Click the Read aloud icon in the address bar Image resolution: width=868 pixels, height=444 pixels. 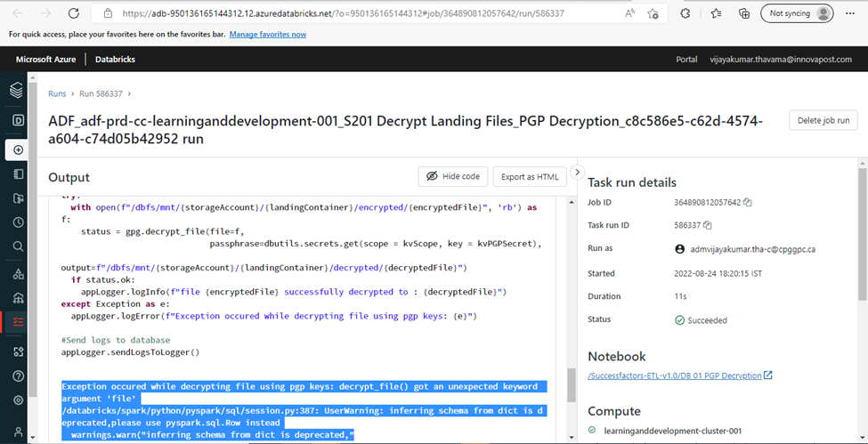point(629,13)
